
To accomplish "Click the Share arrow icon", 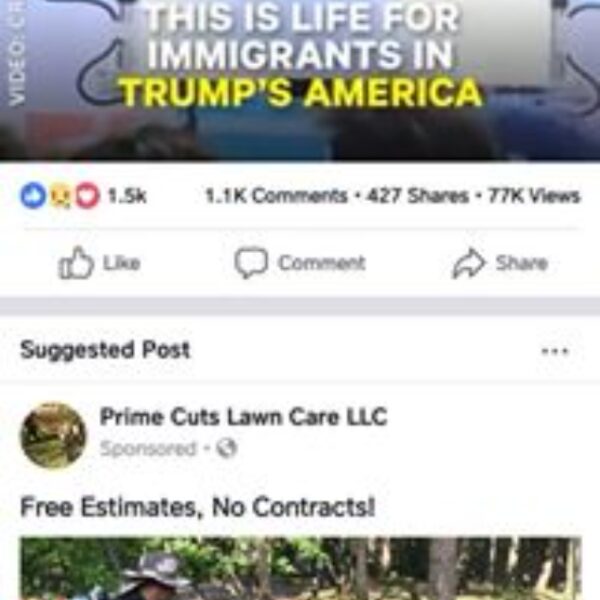I will coord(469,263).
